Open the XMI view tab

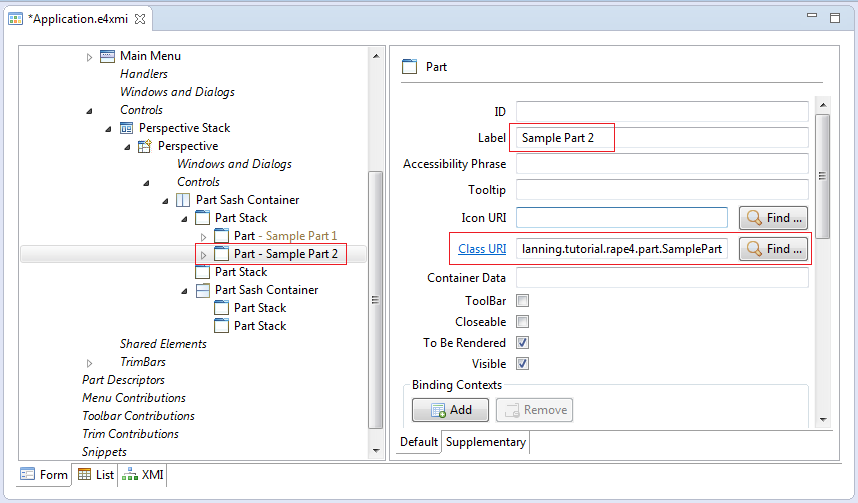pos(143,475)
